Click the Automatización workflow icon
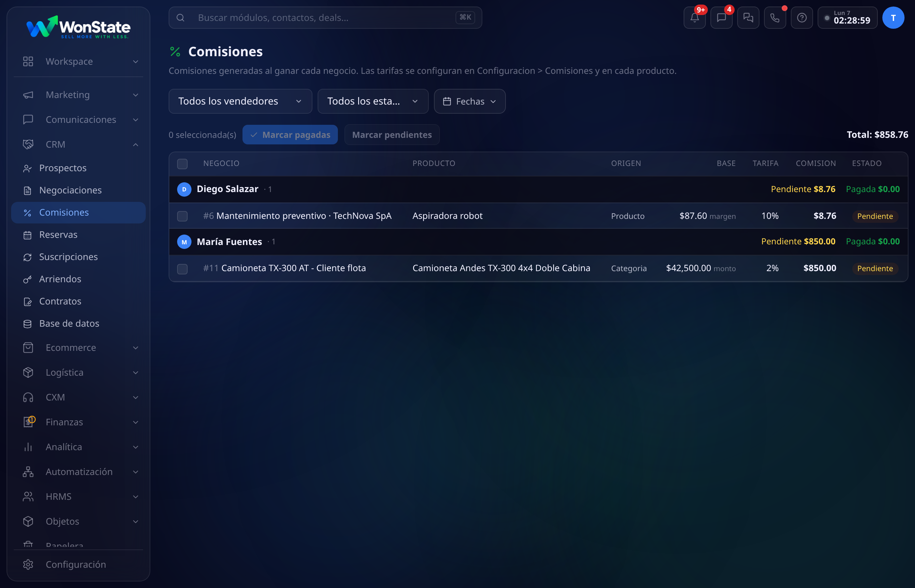Viewport: 915px width, 588px height. click(28, 472)
